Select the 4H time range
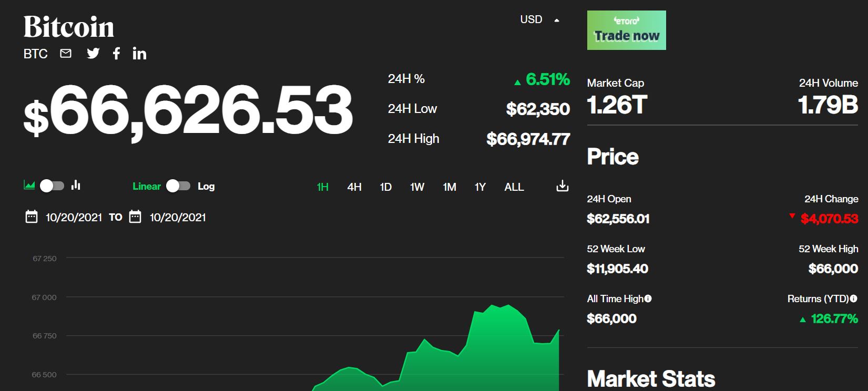Viewport: 868px width, 391px height. coord(354,187)
